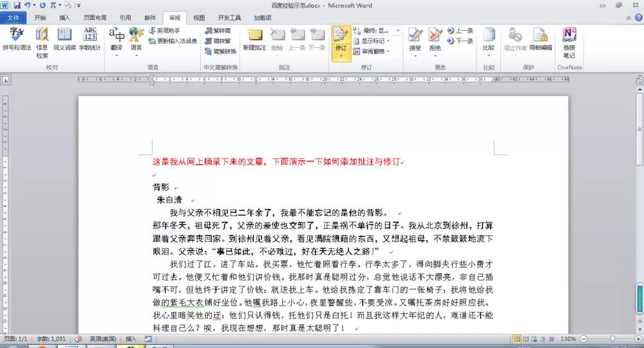Switch to the 邮件 mailings tab
Viewport: 644px width, 348px height.
[150, 17]
